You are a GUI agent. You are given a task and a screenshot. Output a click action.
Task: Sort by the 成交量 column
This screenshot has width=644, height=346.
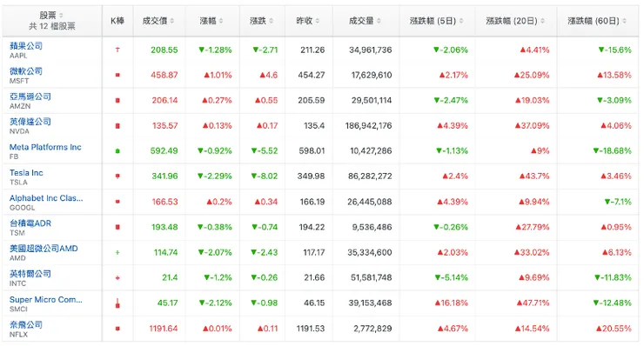click(x=366, y=21)
